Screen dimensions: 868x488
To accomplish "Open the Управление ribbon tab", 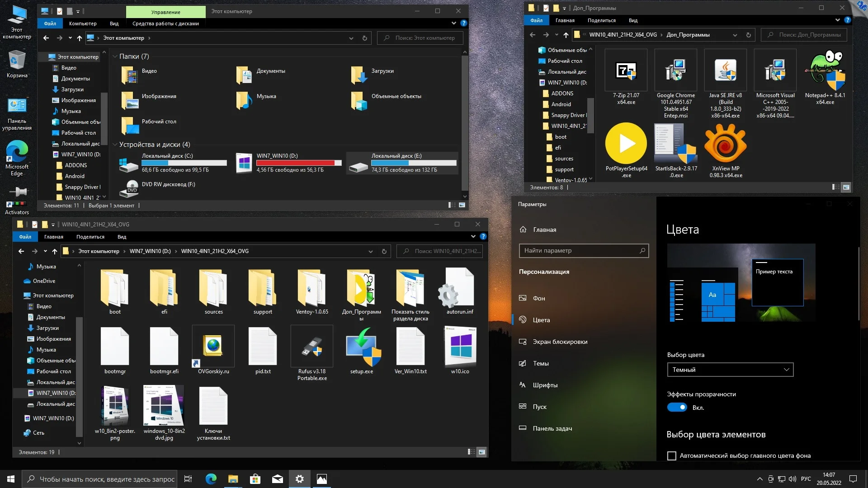I will [x=165, y=12].
